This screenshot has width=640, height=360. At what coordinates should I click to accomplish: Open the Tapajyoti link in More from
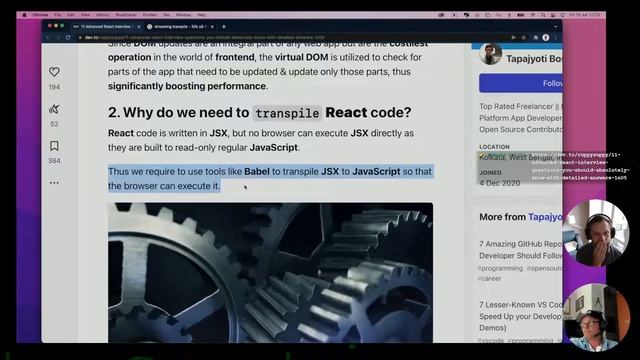tap(545, 217)
